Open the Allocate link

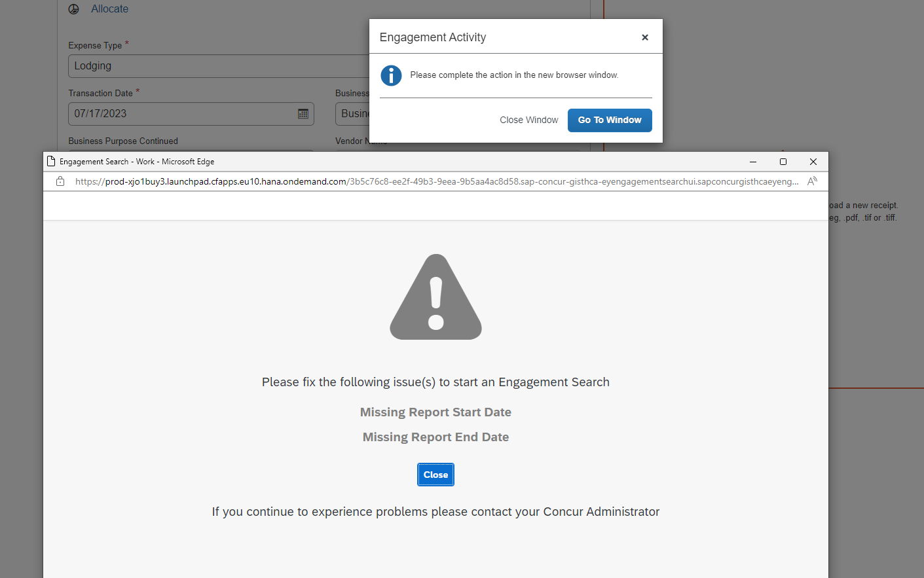pos(109,9)
